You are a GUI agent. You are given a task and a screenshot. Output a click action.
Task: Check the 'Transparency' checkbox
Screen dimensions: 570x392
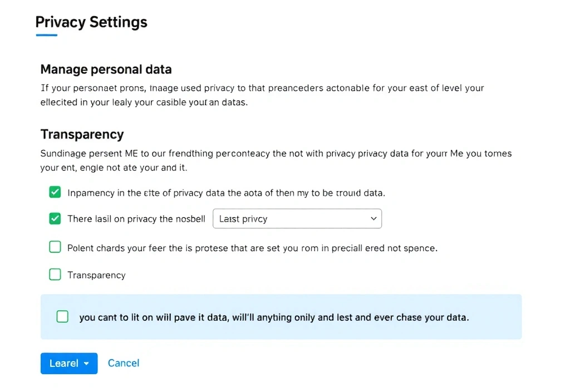pyautogui.click(x=55, y=274)
